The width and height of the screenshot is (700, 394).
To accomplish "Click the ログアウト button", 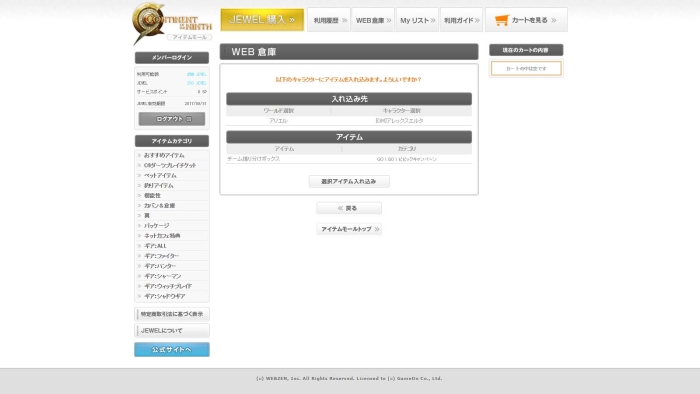I will click(x=172, y=119).
